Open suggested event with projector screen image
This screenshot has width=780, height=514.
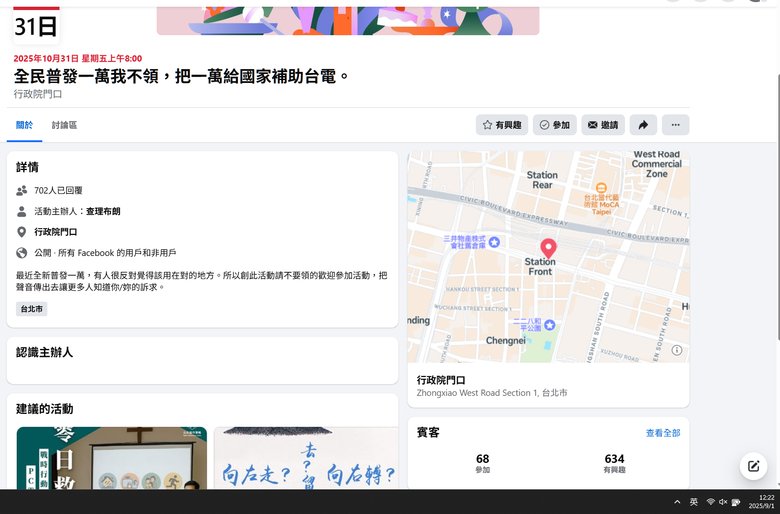pyautogui.click(x=111, y=458)
